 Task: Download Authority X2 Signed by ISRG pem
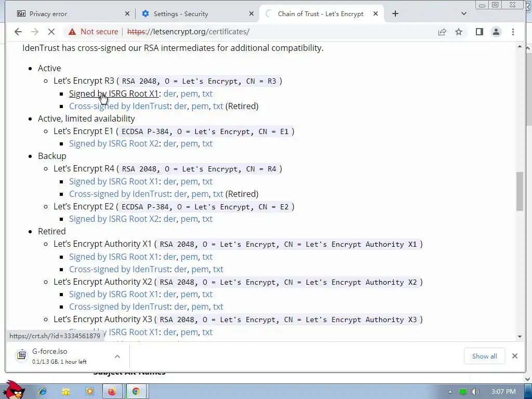pos(189,294)
